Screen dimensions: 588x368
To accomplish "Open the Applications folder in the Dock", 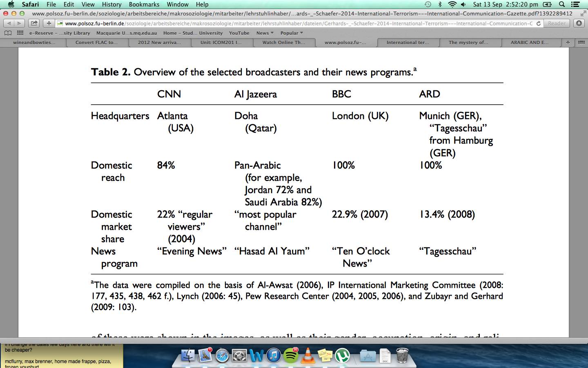I will pyautogui.click(x=367, y=355).
